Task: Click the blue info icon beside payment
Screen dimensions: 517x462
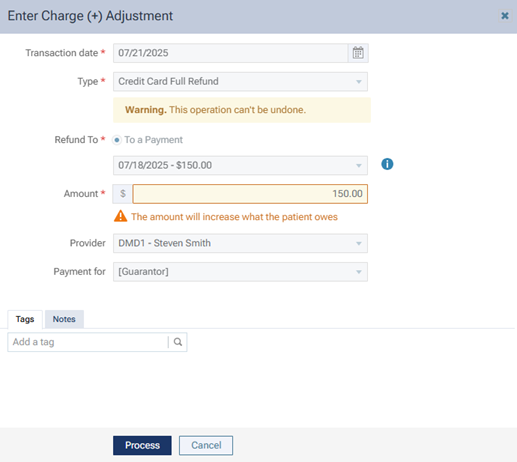Action: click(x=387, y=164)
